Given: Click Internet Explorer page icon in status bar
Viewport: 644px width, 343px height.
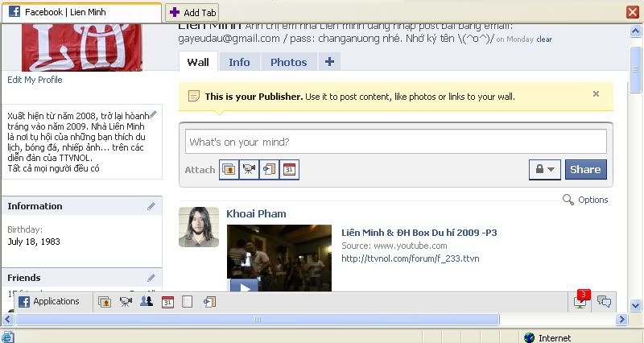Looking at the screenshot, I should pos(8,337).
